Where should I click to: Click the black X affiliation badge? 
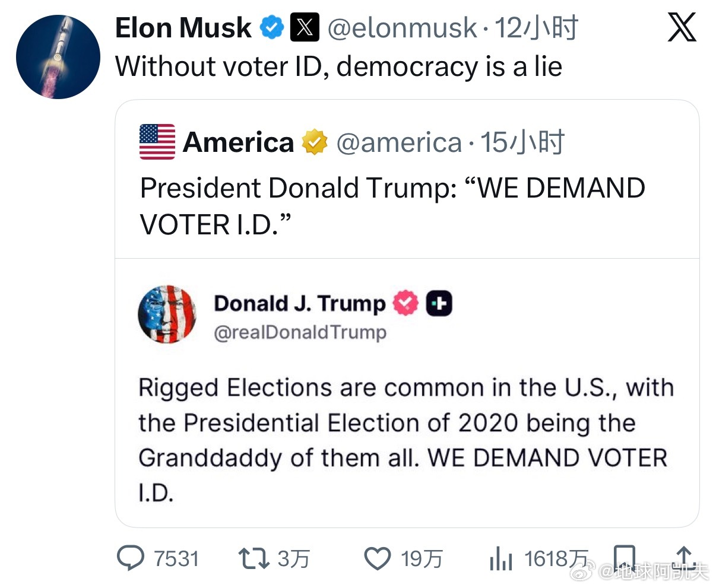pyautogui.click(x=305, y=28)
